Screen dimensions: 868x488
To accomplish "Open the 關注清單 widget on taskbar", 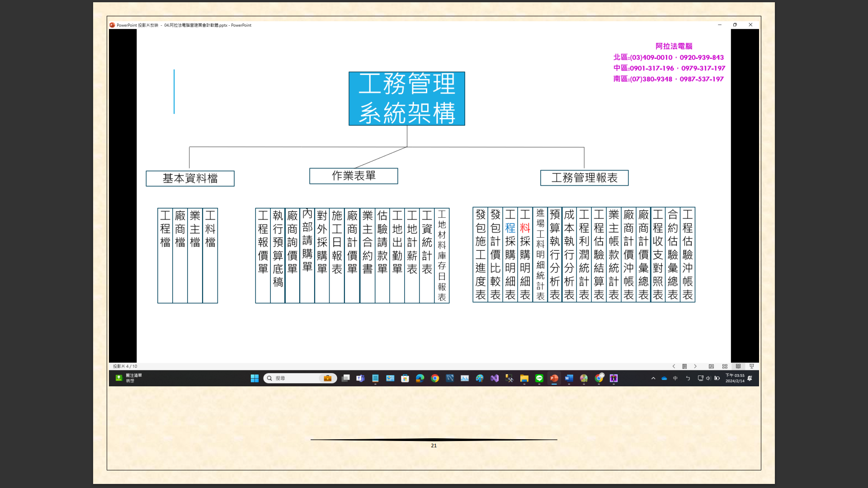I will point(129,378).
